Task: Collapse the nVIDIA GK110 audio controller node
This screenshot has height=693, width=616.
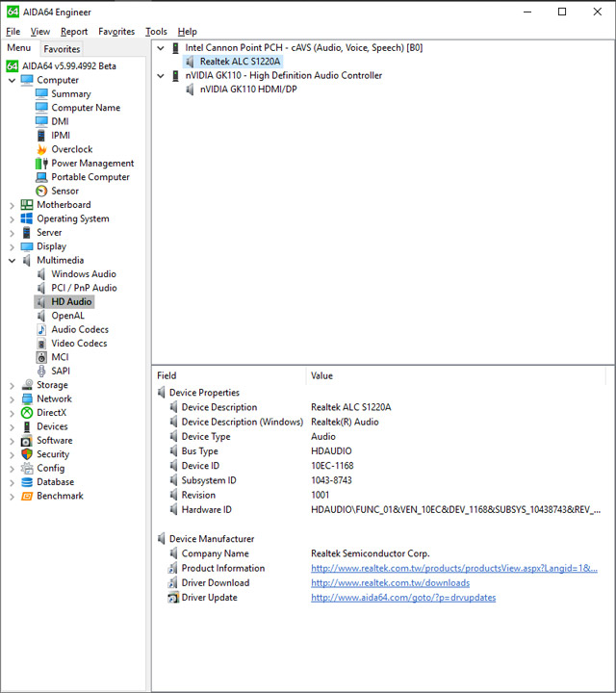Action: click(x=161, y=76)
